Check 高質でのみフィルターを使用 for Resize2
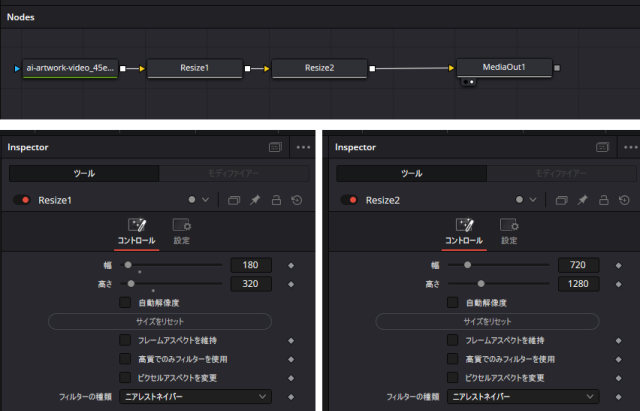The width and height of the screenshot is (640, 411). [452, 359]
